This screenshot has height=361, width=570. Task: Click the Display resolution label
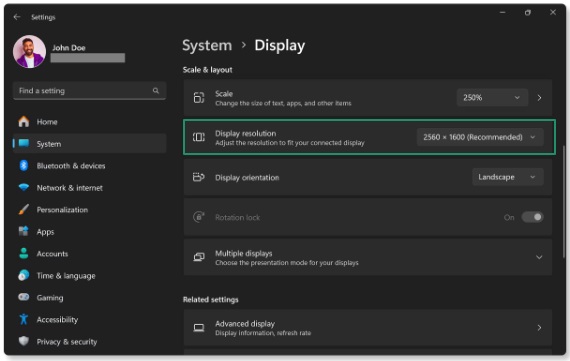(x=245, y=133)
